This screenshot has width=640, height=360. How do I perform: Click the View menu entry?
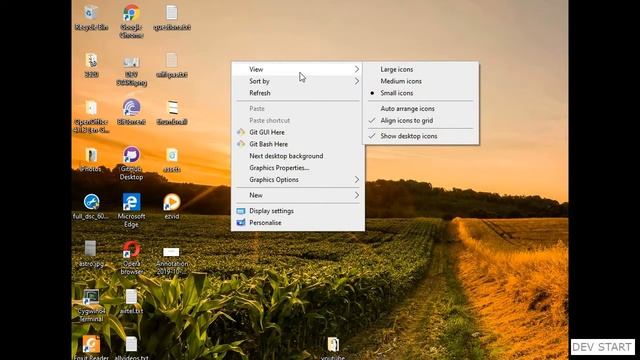tap(298, 69)
